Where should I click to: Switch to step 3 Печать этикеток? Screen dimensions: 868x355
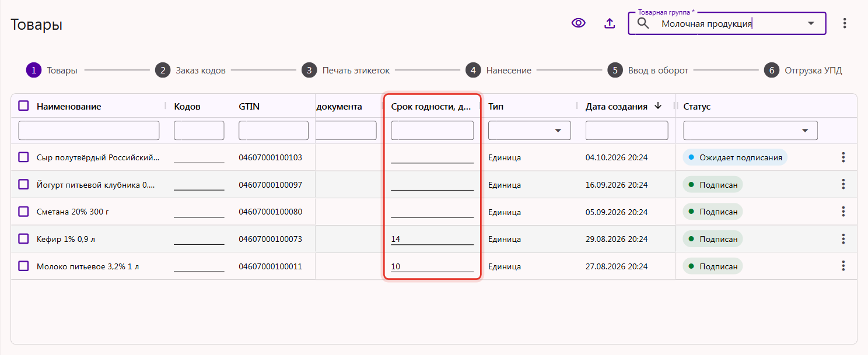[345, 70]
